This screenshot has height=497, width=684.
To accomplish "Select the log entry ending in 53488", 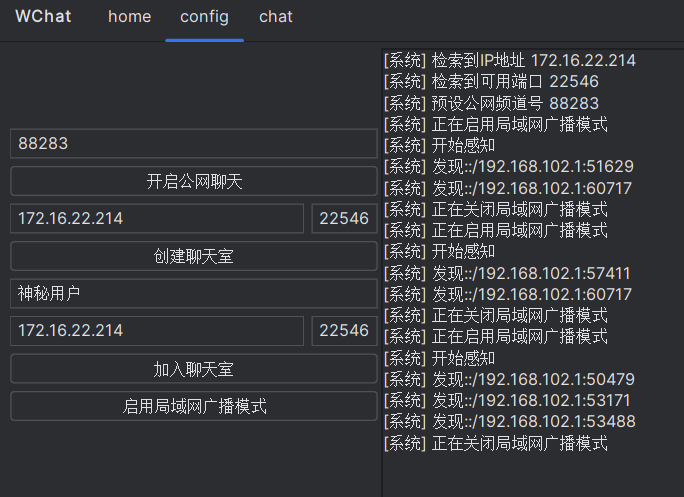I will (508, 422).
